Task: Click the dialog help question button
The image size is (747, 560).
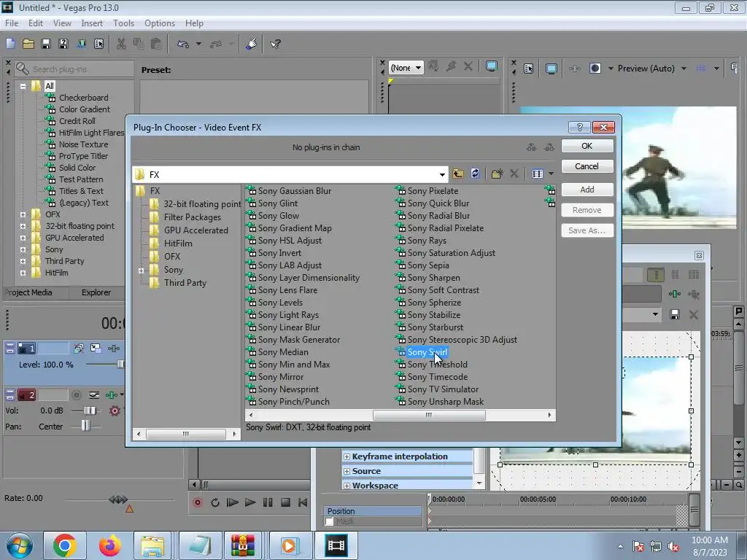Action: pos(579,127)
